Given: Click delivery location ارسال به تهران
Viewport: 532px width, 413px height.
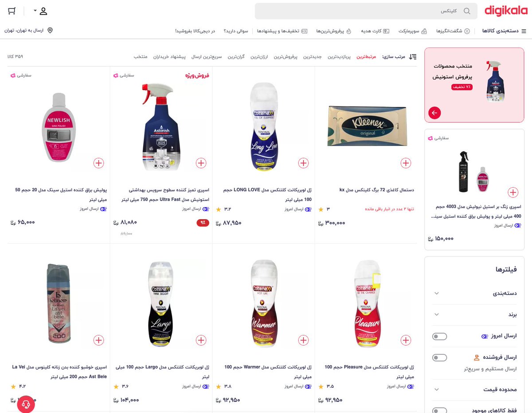Looking at the screenshot, I should [x=28, y=31].
